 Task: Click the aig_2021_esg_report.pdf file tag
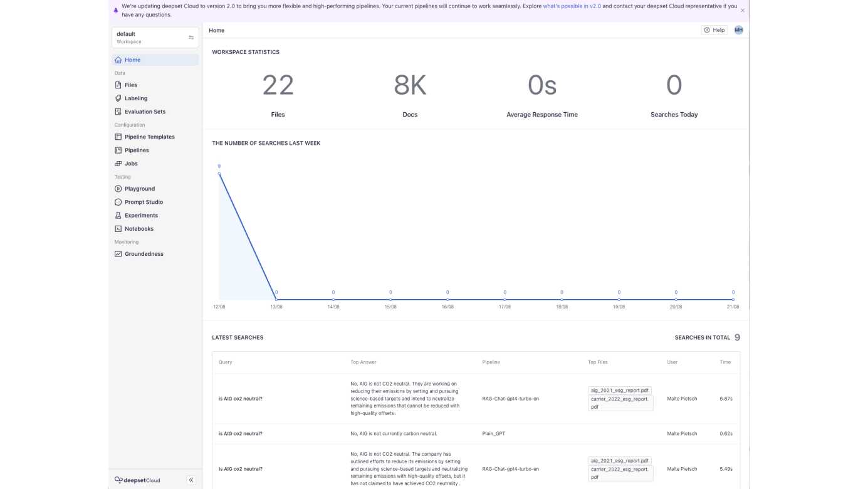click(x=620, y=391)
